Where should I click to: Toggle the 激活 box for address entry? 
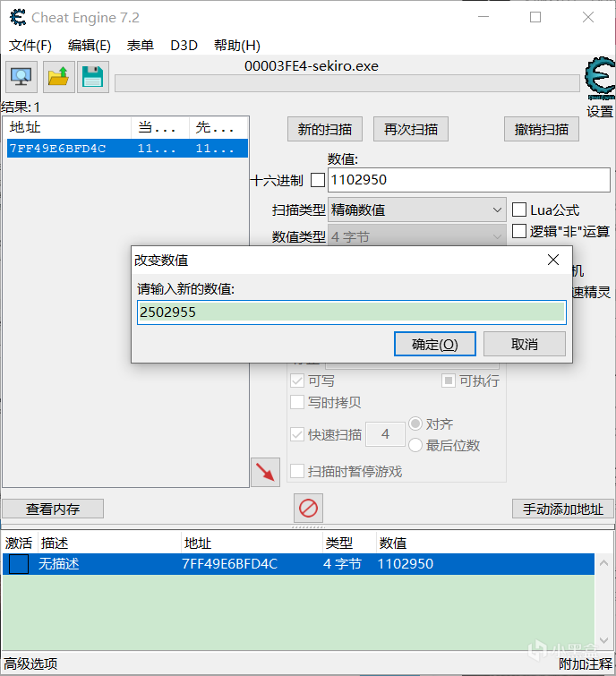(x=19, y=564)
